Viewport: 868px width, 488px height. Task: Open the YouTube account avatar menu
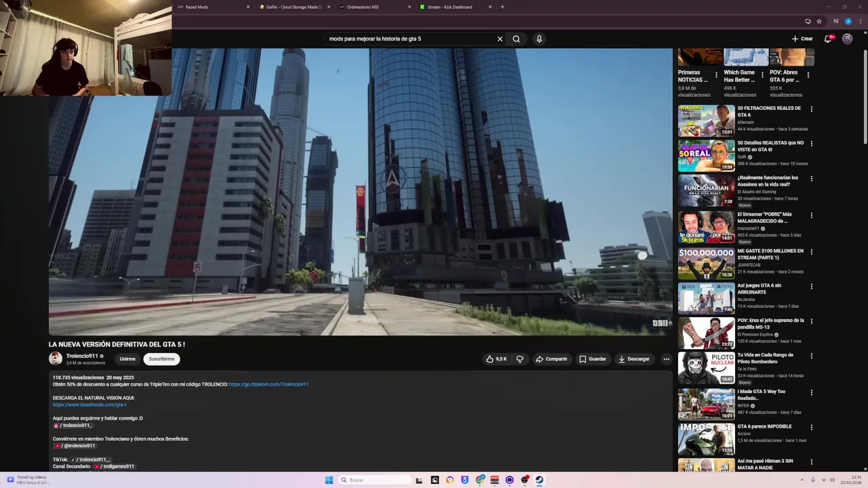847,39
